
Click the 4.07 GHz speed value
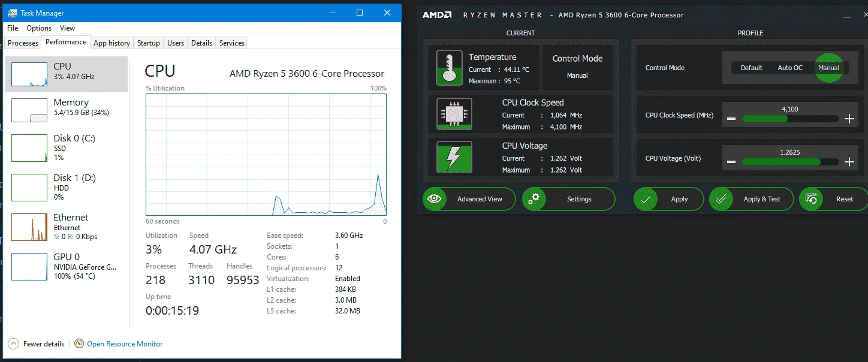pos(213,249)
